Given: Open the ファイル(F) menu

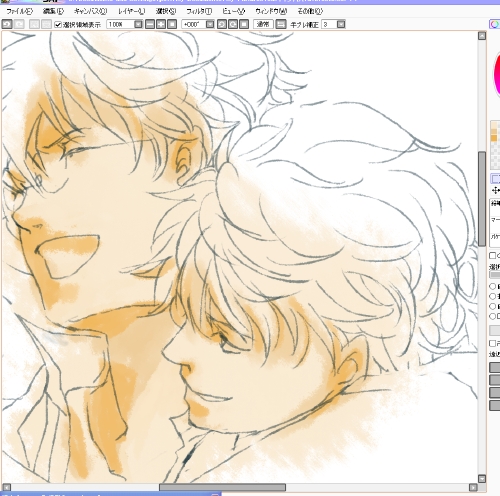Looking at the screenshot, I should (x=20, y=11).
